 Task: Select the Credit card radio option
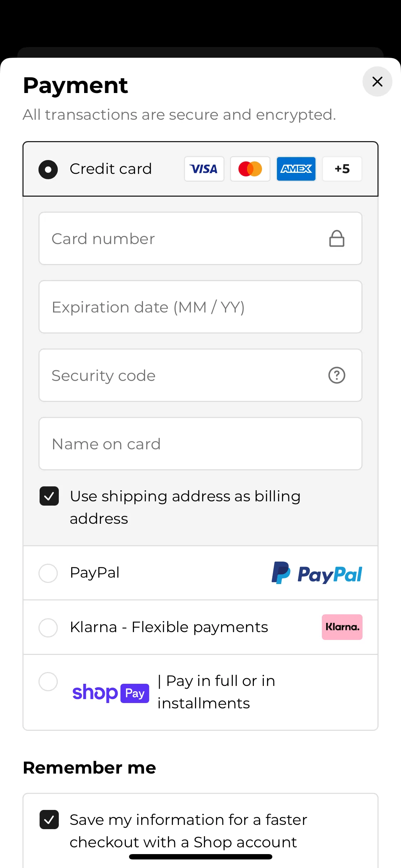tap(48, 169)
